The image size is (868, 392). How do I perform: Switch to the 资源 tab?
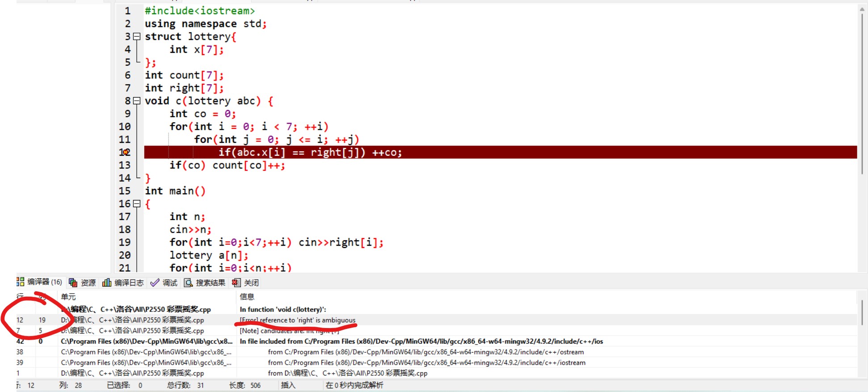tap(82, 283)
